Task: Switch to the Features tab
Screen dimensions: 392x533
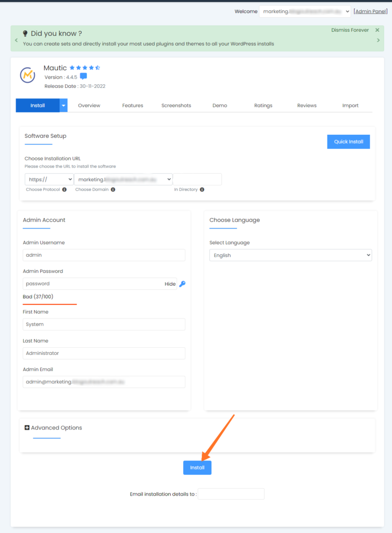Action: point(133,105)
